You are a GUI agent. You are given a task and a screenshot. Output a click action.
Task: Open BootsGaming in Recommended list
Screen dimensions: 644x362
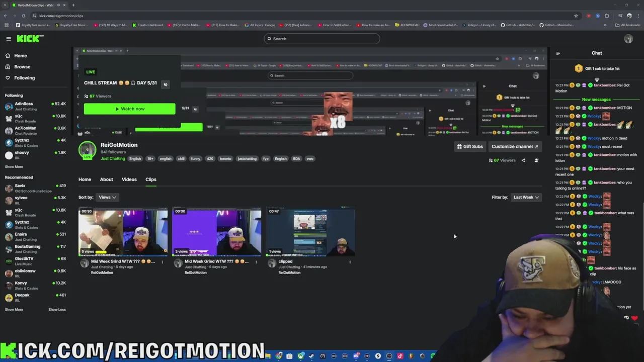point(35,249)
